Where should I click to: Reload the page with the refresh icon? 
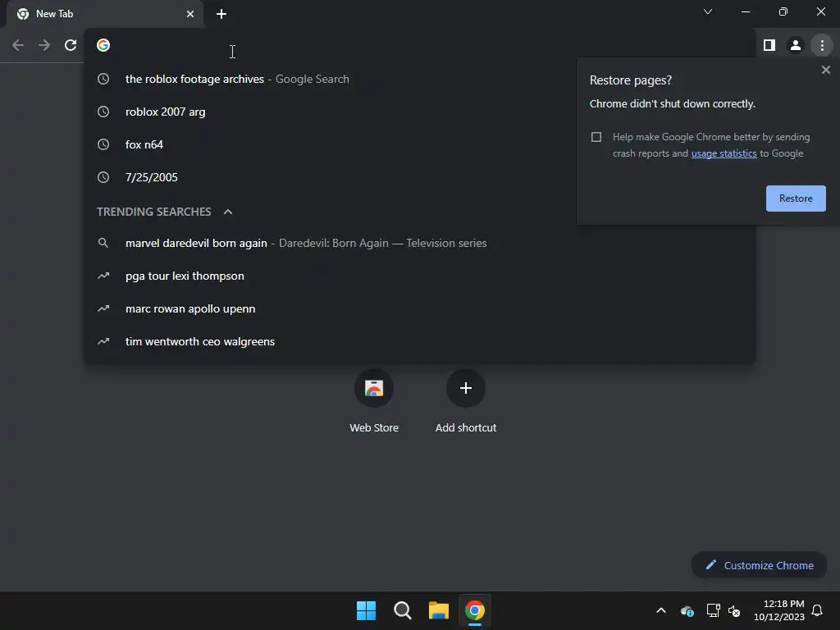(x=71, y=45)
